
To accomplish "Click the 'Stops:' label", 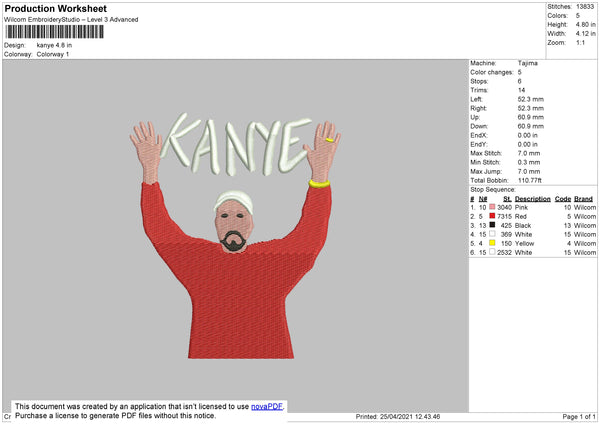I will click(x=479, y=81).
